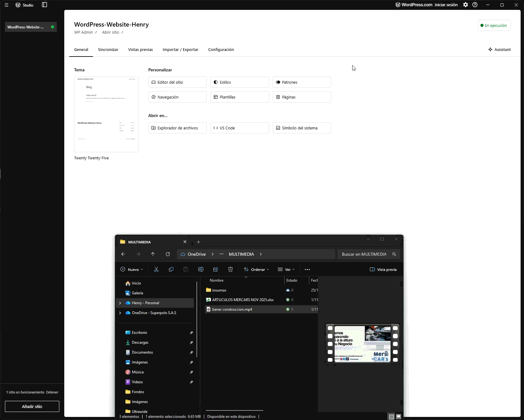Image resolution: width=524 pixels, height=420 pixels.
Task: Delete using the trash can icon
Action: coord(230,270)
